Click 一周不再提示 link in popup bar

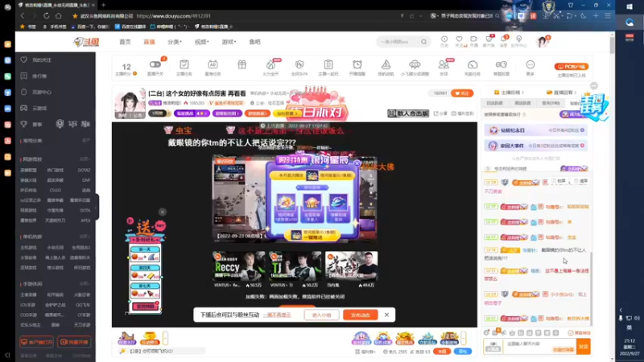(x=277, y=315)
